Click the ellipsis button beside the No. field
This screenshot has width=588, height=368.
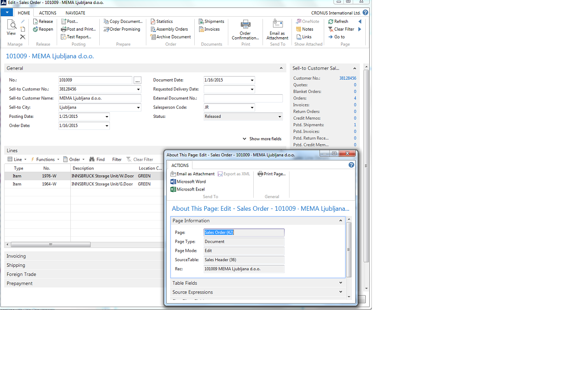pos(137,80)
